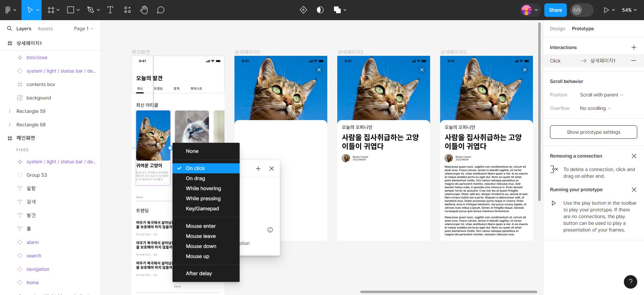Screen dimensions: 644x295
Task: Remove the Click interaction with minus icon
Action: (x=634, y=61)
